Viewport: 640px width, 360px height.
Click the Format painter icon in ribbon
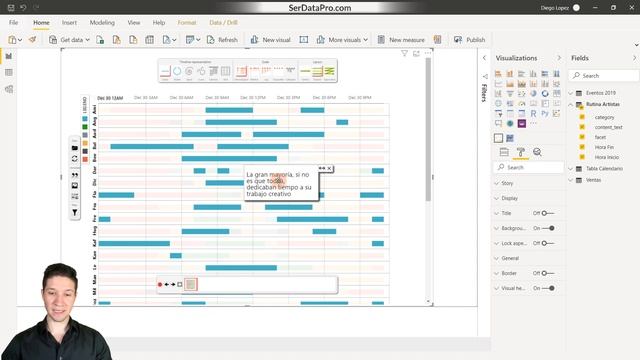pyautogui.click(x=32, y=40)
